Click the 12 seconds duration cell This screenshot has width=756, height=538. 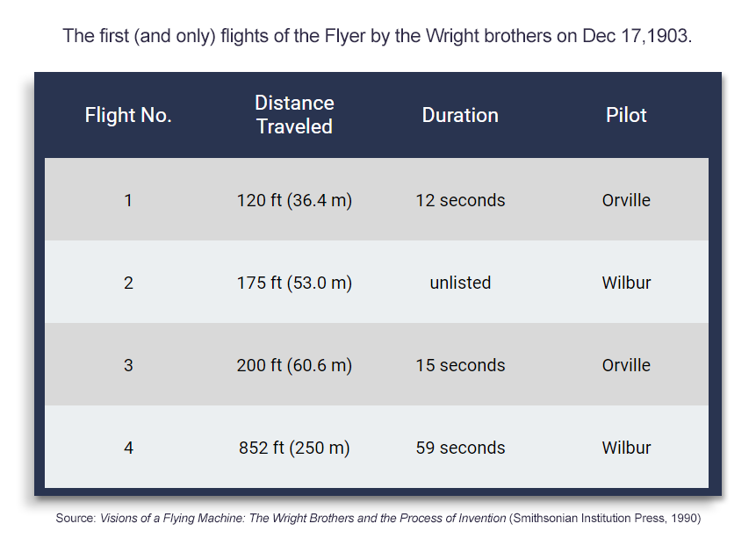click(x=460, y=200)
